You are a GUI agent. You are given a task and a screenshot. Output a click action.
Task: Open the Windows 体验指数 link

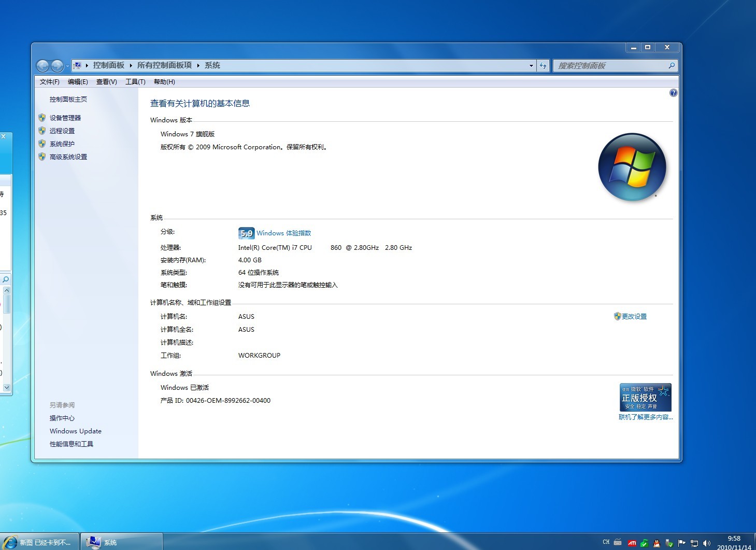[284, 233]
